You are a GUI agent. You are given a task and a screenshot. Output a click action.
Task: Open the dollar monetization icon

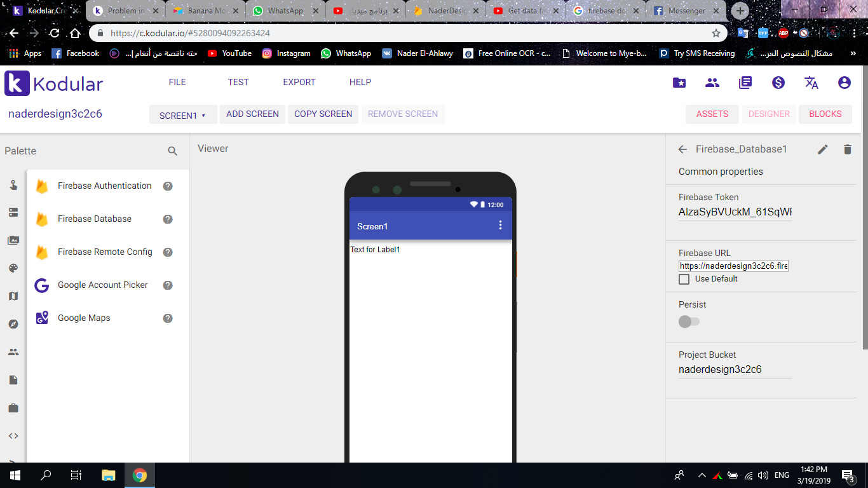(x=778, y=83)
